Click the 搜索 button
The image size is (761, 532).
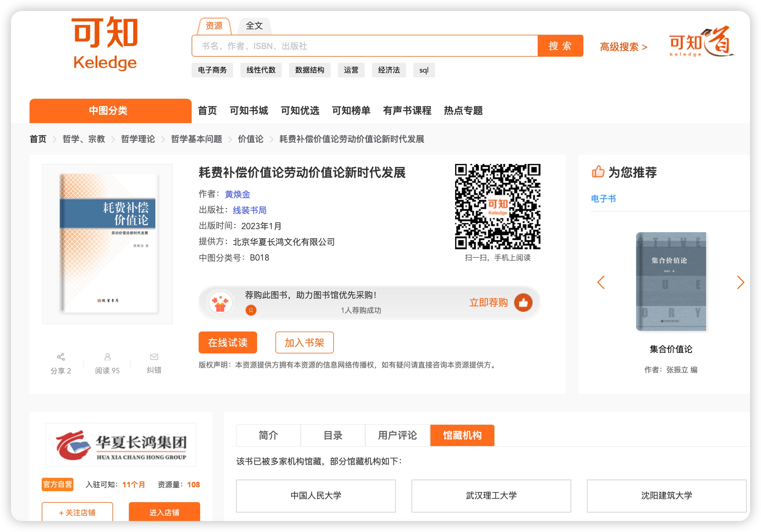(560, 46)
